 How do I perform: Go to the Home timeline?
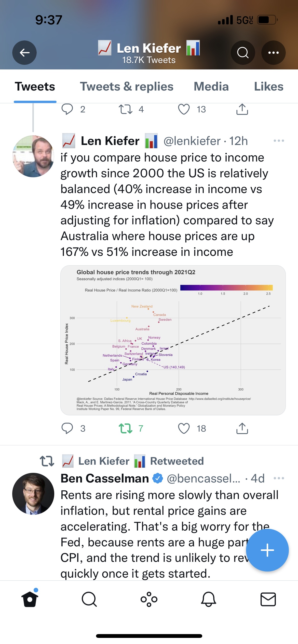[30, 599]
